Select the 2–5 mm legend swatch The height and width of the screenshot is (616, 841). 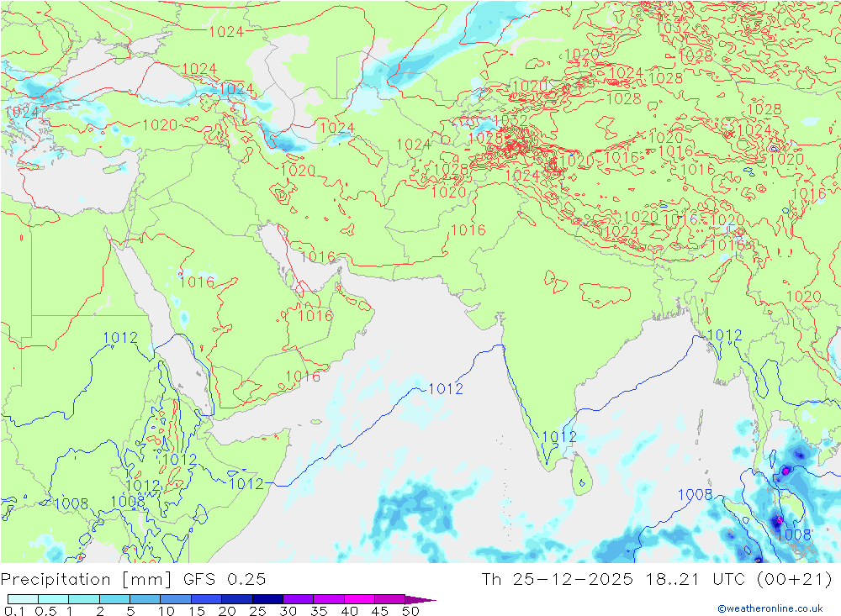114,599
